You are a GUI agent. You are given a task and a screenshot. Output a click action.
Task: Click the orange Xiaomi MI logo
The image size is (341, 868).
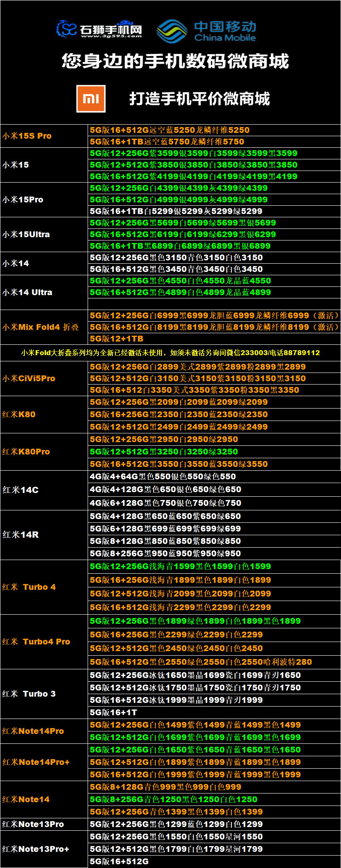coord(91,99)
